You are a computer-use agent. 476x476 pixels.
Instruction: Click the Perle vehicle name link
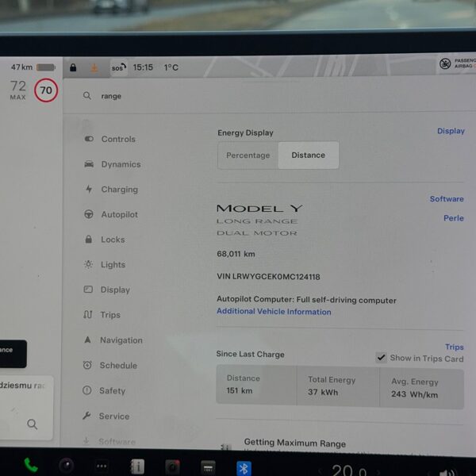pos(454,218)
